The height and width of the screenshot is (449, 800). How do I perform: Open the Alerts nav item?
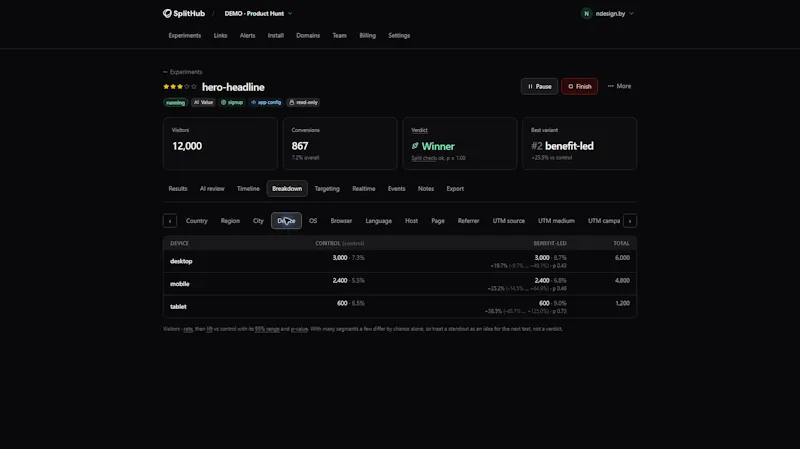[247, 36]
